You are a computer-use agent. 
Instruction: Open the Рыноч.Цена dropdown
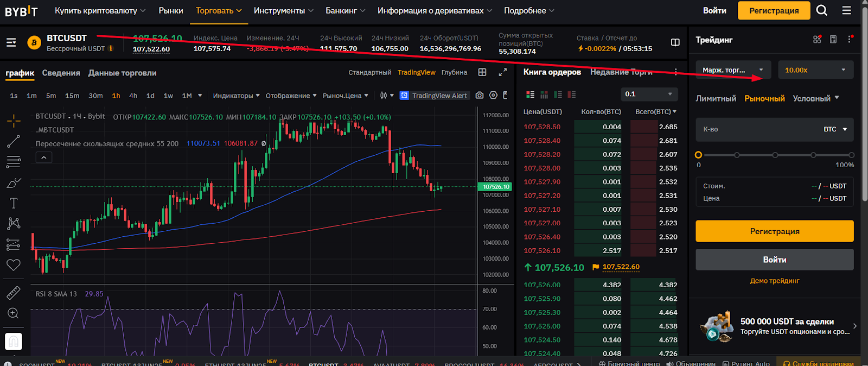pyautogui.click(x=345, y=96)
